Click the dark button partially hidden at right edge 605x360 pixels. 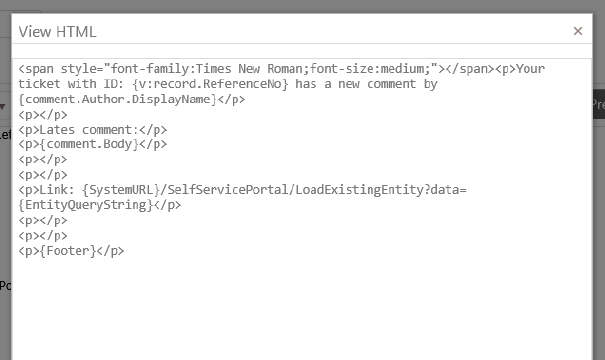(598, 104)
